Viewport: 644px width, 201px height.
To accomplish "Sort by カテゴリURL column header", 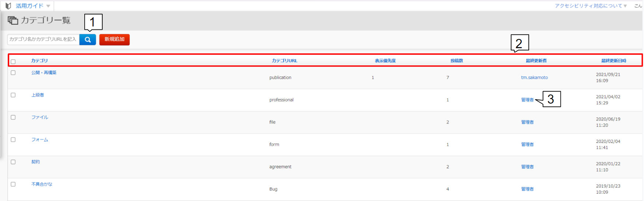I will tap(285, 61).
